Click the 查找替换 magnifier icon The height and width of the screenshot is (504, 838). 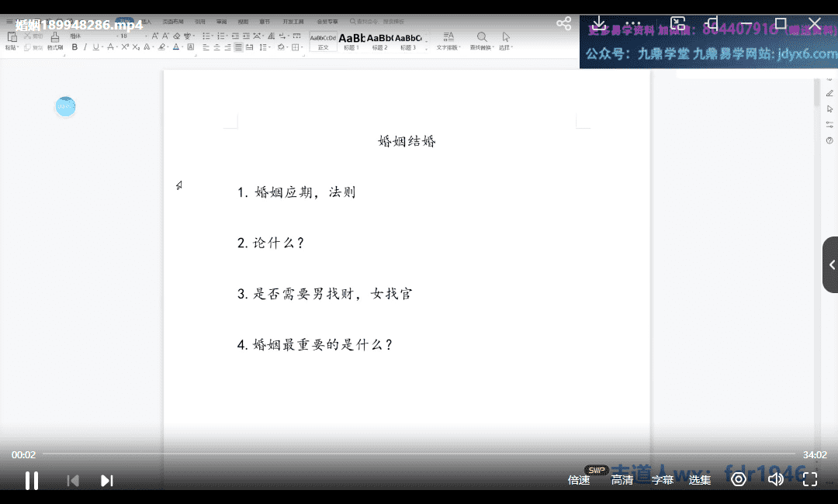pos(482,38)
